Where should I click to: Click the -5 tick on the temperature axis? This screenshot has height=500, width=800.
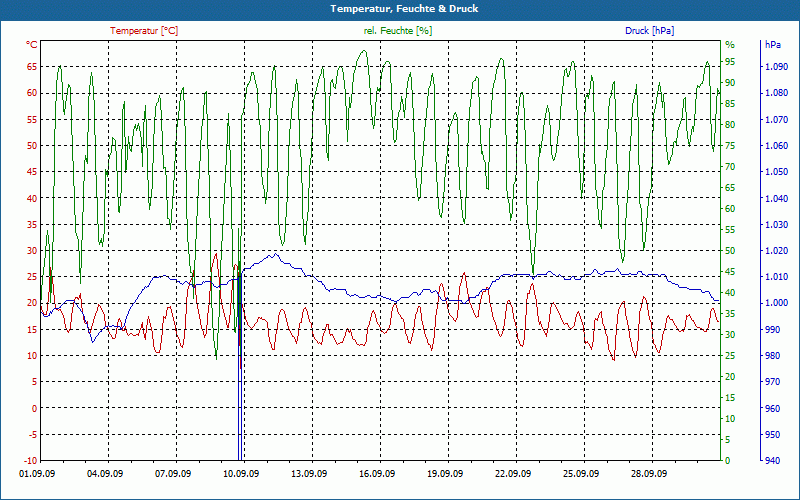[x=32, y=434]
